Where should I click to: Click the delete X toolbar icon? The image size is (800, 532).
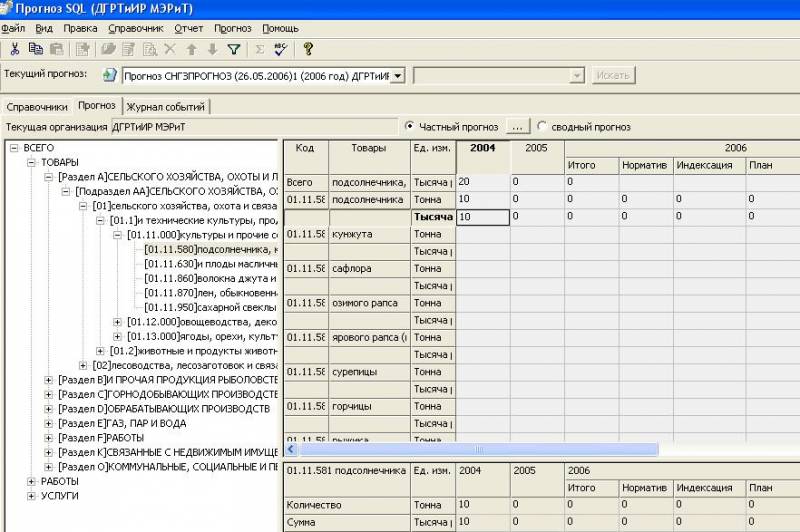click(x=170, y=49)
